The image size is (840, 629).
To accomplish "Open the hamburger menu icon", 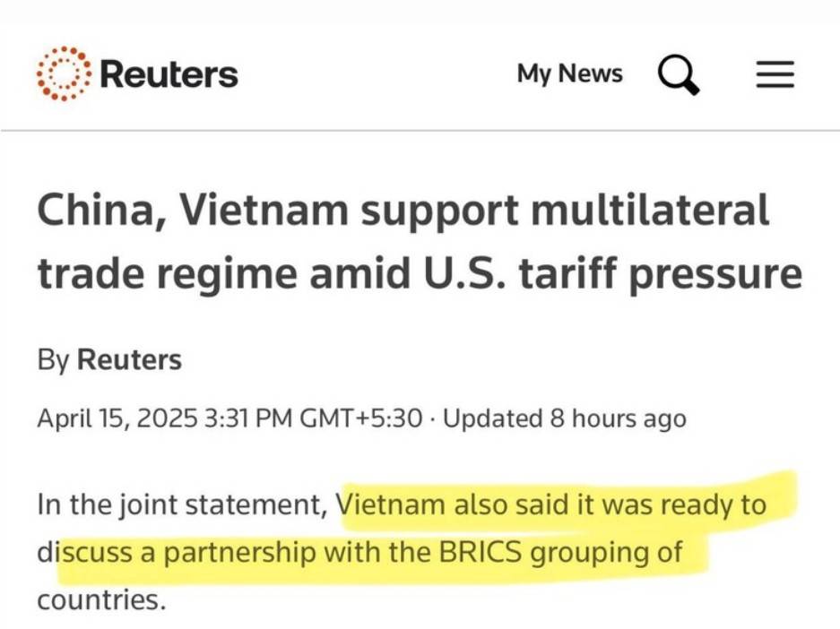I will click(x=775, y=73).
